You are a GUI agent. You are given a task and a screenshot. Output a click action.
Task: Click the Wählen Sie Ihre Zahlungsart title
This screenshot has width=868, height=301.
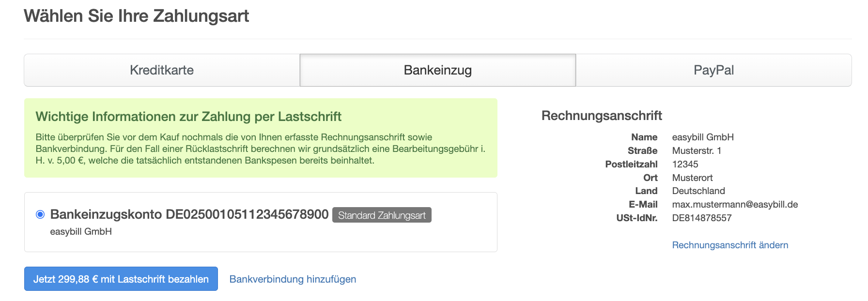click(x=136, y=16)
